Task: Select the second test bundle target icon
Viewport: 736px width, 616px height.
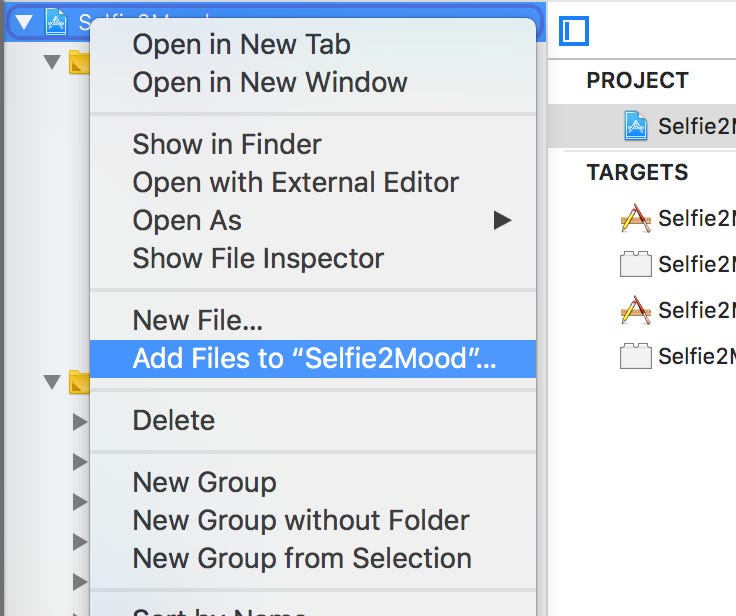Action: pyautogui.click(x=636, y=356)
